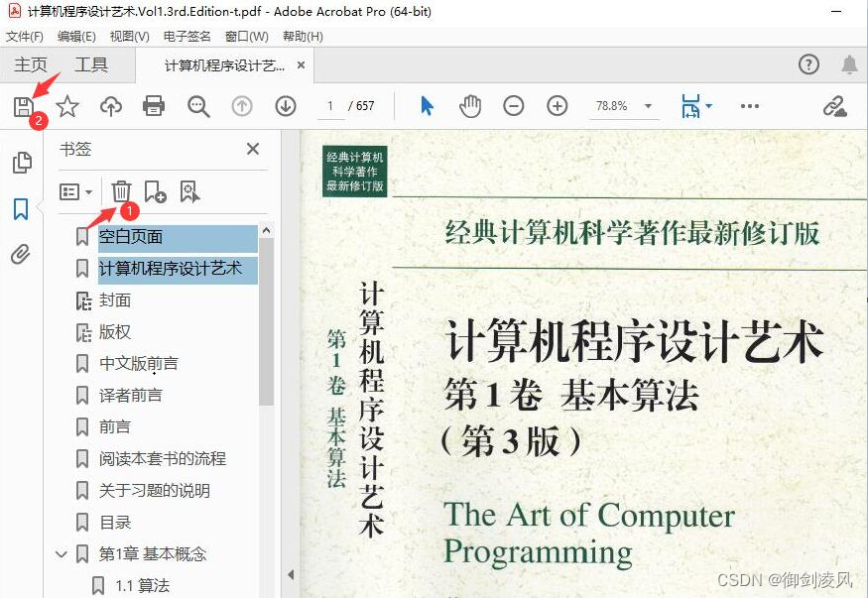This screenshot has width=868, height=598.
Task: Select the 计算机程序设计艺... document tab
Action: pyautogui.click(x=224, y=65)
